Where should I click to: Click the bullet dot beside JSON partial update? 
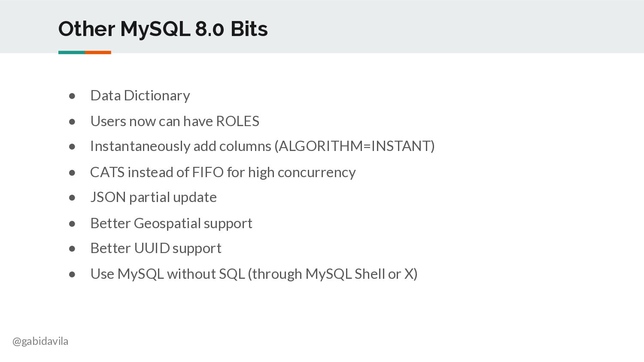pos(72,198)
